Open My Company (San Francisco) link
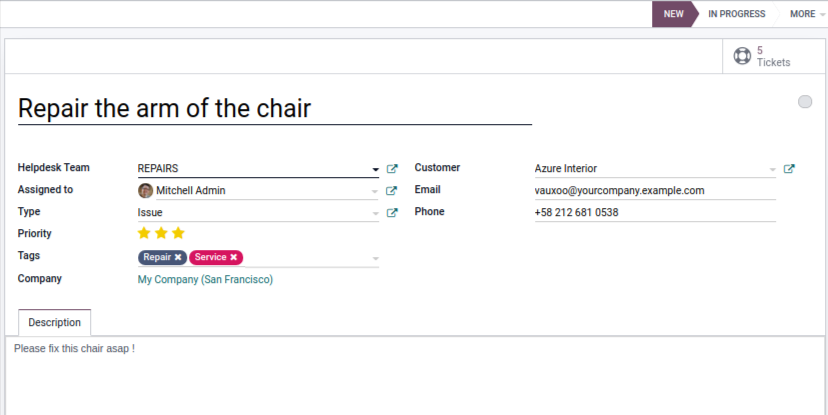828x415 pixels. click(x=205, y=280)
